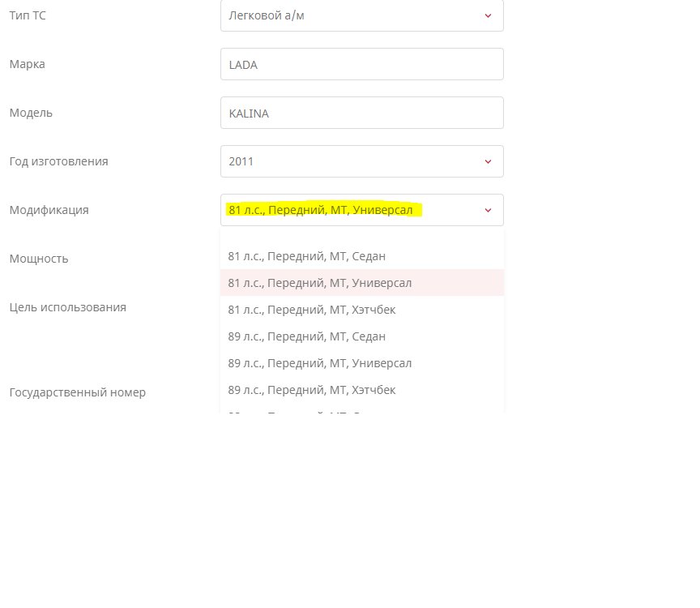The image size is (700, 608).
Task: Click the Модель label
Action: (x=31, y=113)
